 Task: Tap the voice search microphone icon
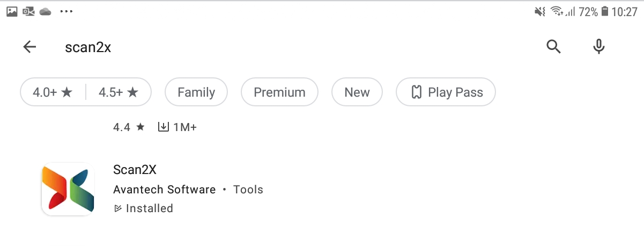click(x=598, y=47)
